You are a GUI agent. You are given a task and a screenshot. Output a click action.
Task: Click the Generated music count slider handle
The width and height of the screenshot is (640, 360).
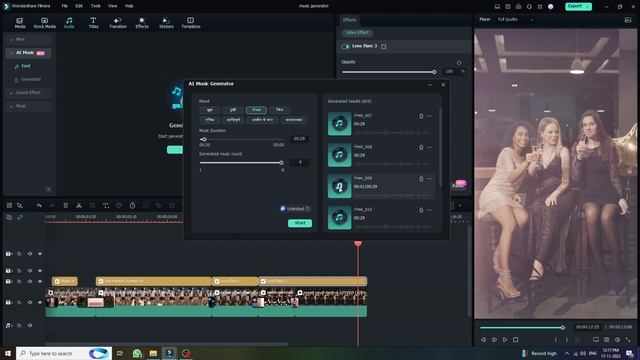point(281,163)
